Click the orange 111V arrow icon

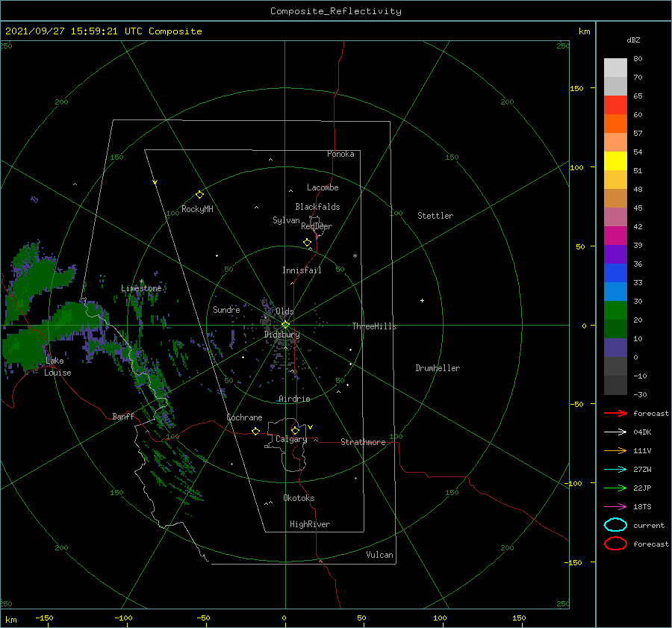click(615, 450)
